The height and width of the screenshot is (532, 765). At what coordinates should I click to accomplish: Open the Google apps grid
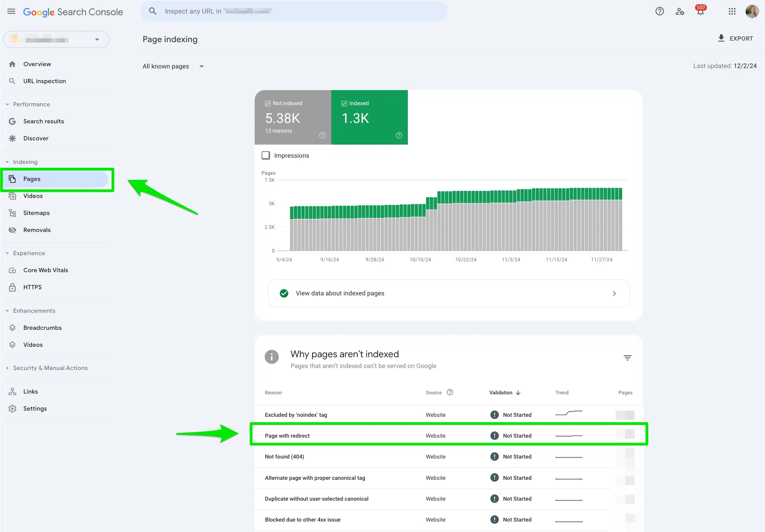pyautogui.click(x=732, y=11)
